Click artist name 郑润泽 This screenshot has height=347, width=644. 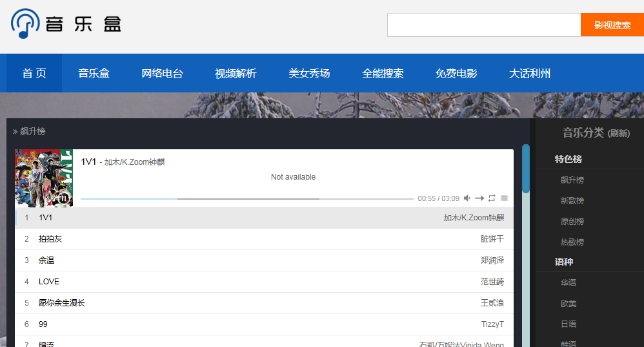[x=492, y=260]
